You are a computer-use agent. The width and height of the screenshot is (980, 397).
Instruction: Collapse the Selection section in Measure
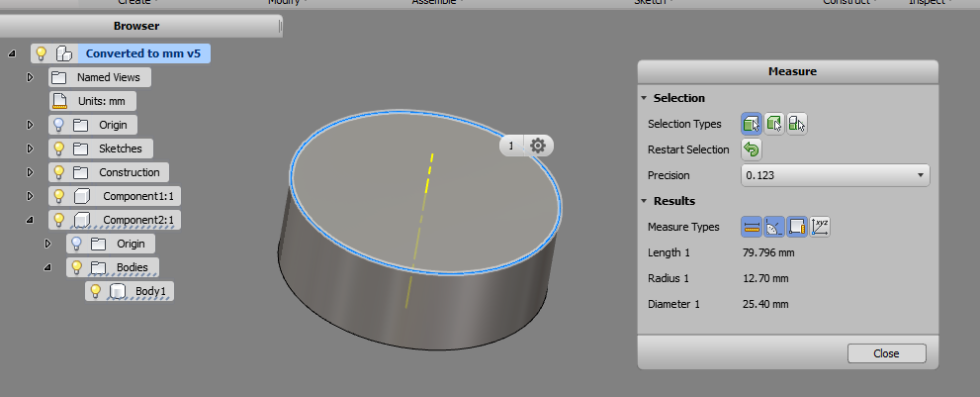pos(645,98)
